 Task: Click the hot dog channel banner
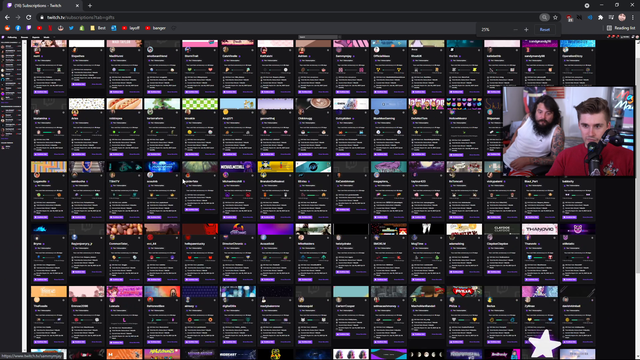(124, 104)
